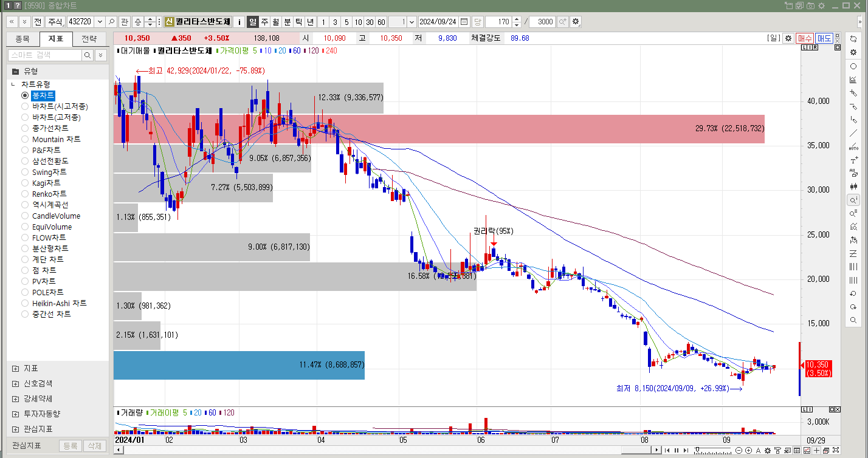Viewport: 868px width, 458px height.
Task: Collapse the 유형 folder section
Action: click(x=16, y=71)
